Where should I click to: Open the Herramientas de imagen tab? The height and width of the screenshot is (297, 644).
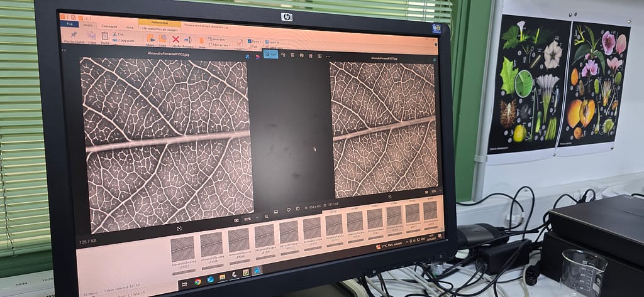[x=160, y=30]
